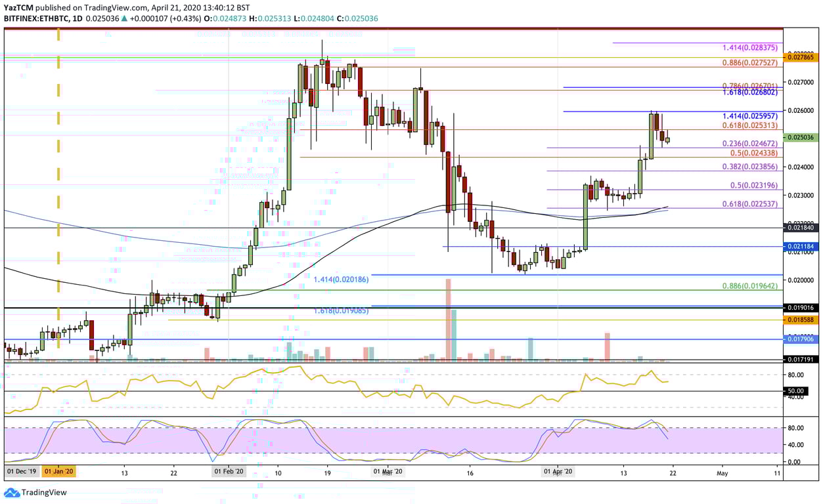
Task: Click the TradingView cloud logo
Action: pos(12,492)
